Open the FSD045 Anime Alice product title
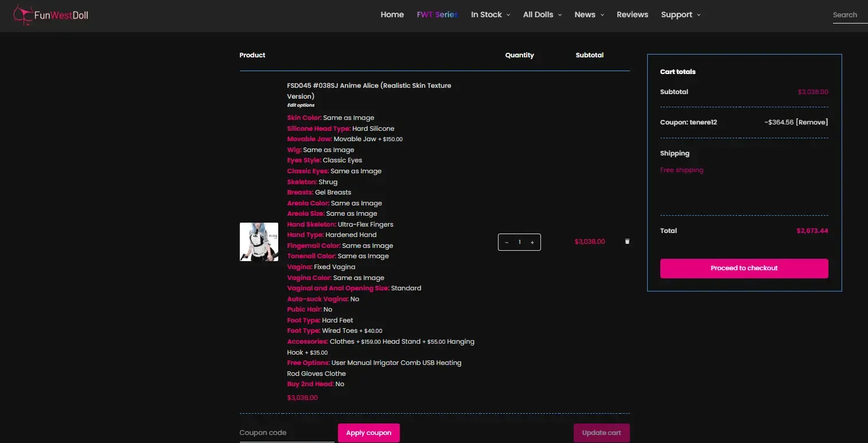 tap(369, 91)
